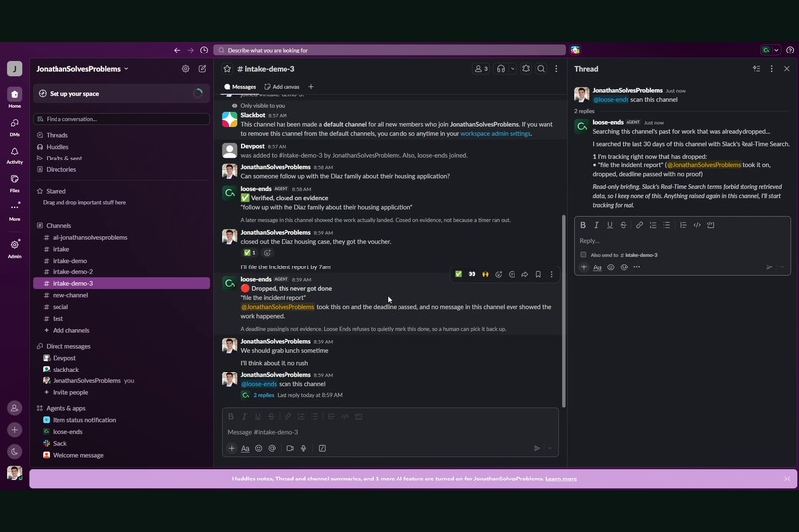Follow the workspace admin settings link

click(496, 134)
